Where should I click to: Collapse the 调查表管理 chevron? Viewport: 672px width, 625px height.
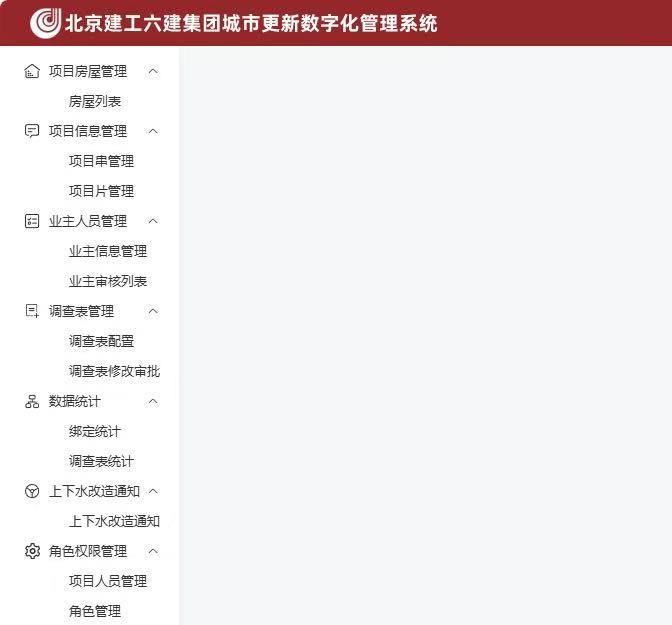coord(153,311)
